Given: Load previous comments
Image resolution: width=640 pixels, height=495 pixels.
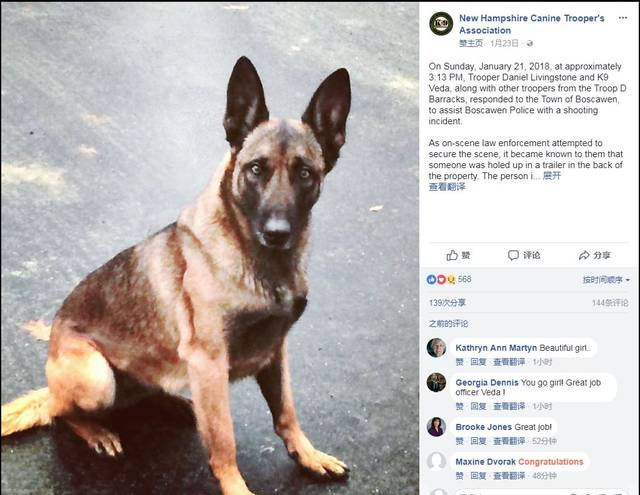Looking at the screenshot, I should tap(448, 324).
